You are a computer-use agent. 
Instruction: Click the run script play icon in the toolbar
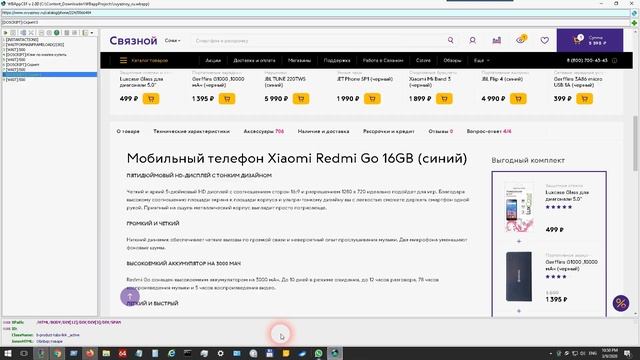point(5,33)
